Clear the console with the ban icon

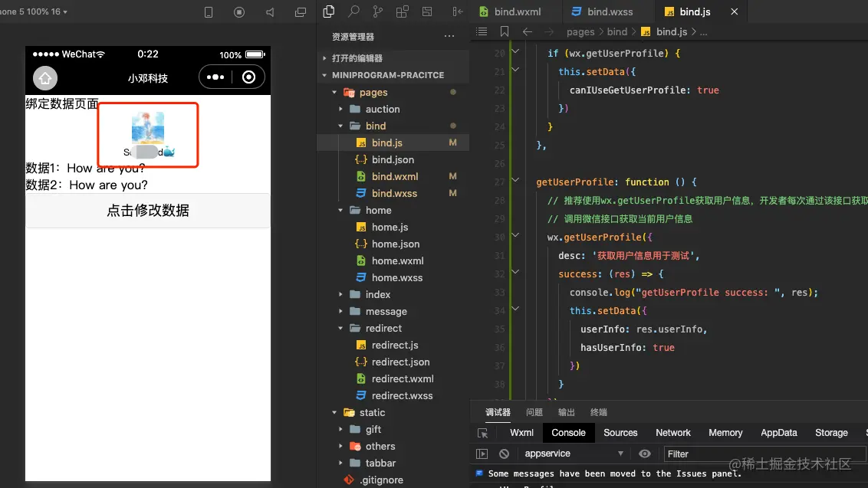click(504, 454)
